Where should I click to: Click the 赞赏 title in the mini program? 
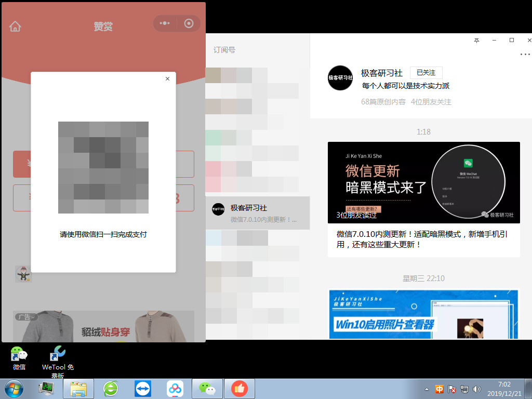click(x=103, y=26)
